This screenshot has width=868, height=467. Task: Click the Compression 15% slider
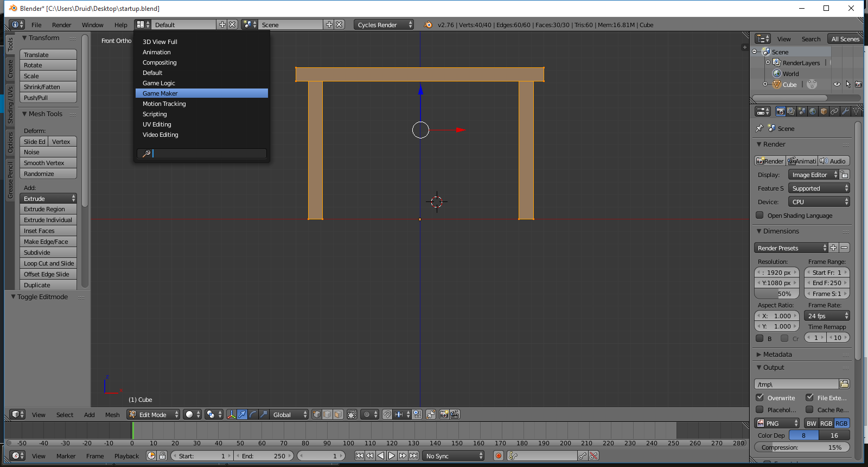[x=802, y=447]
